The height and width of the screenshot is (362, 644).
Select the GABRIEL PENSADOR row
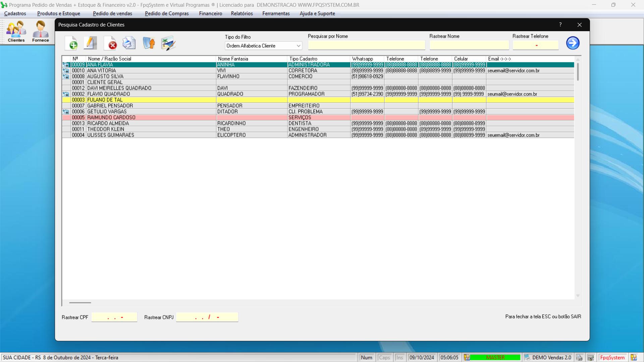point(318,106)
